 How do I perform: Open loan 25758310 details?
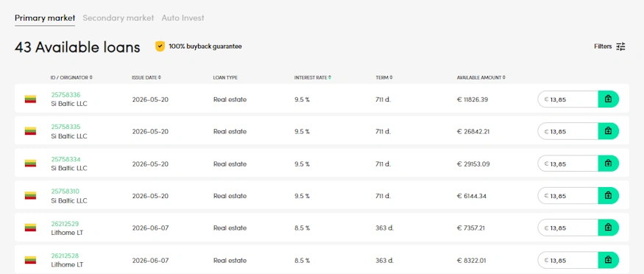point(65,191)
